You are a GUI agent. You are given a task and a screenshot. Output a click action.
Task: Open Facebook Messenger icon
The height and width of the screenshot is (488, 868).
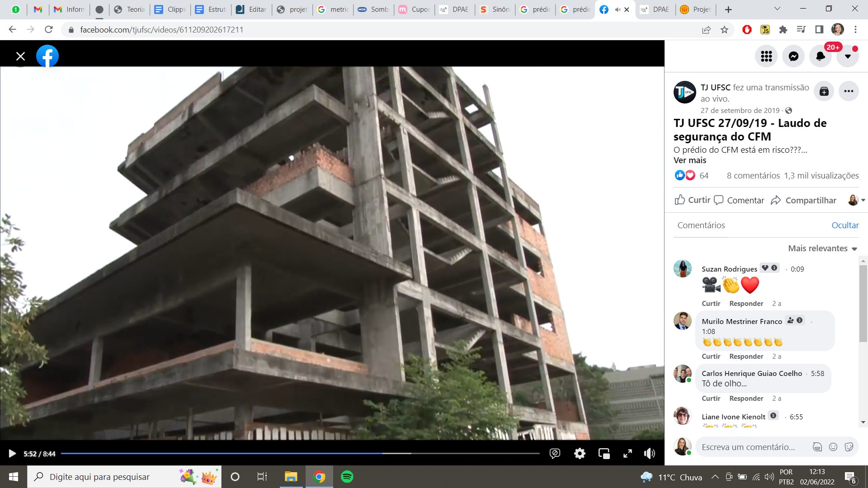point(793,56)
